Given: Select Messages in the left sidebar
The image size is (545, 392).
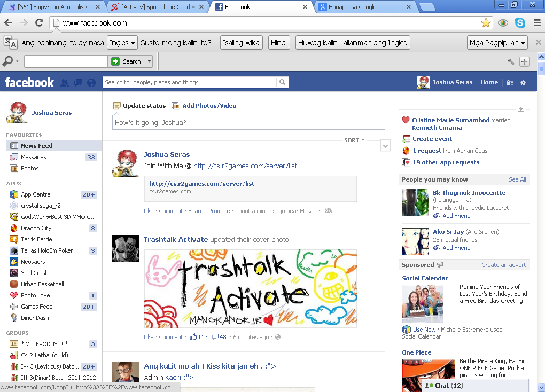Looking at the screenshot, I should coord(33,157).
